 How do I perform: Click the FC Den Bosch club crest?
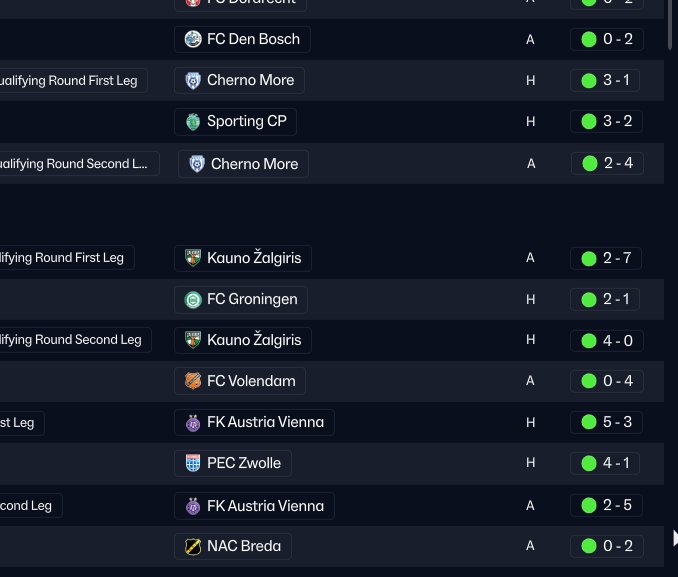pyautogui.click(x=193, y=39)
